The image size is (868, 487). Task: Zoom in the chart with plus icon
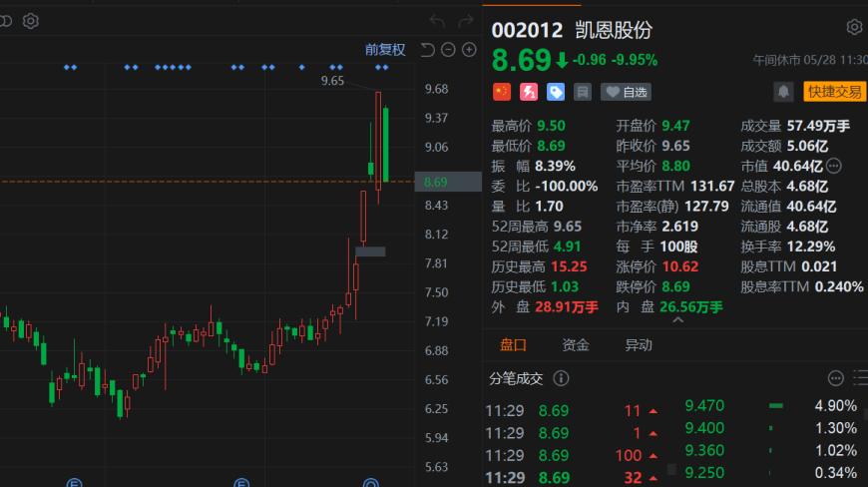pyautogui.click(x=469, y=50)
